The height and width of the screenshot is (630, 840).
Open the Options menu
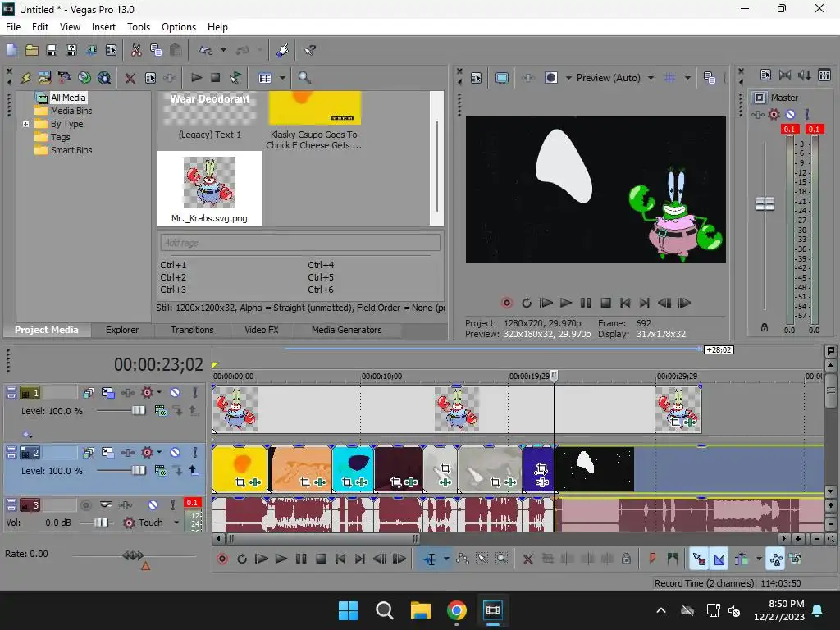(178, 27)
